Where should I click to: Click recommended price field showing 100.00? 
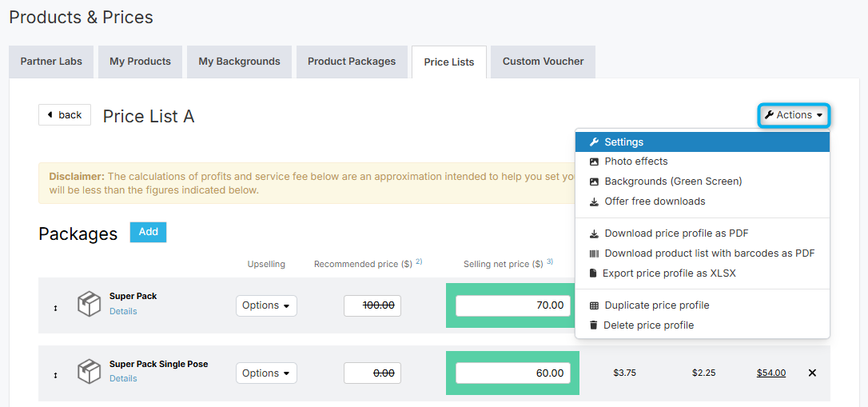(x=372, y=305)
